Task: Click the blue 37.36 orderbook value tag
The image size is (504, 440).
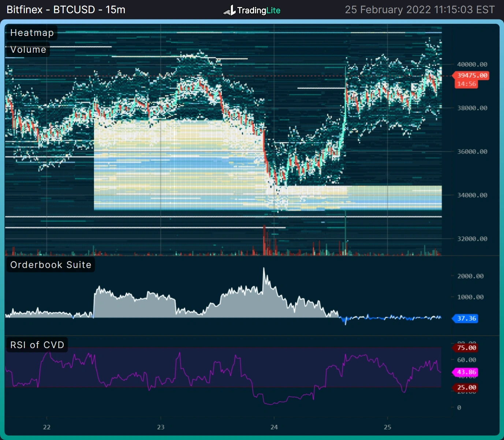Action: pyautogui.click(x=465, y=318)
